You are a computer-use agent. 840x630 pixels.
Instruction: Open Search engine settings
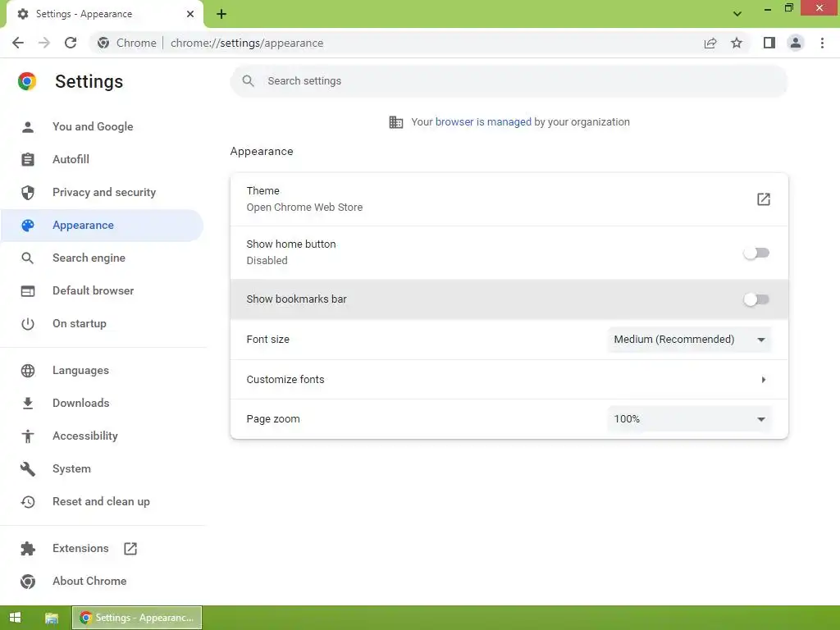click(89, 258)
